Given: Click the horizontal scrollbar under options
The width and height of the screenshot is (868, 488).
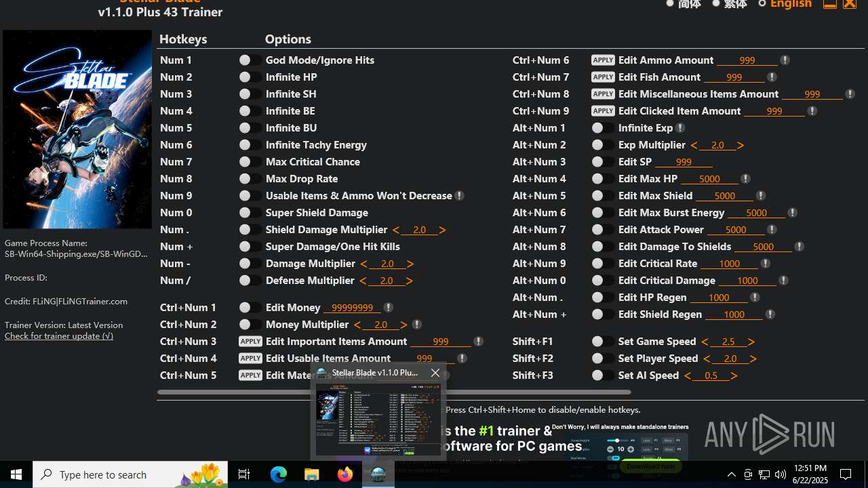Looking at the screenshot, I should [394, 392].
